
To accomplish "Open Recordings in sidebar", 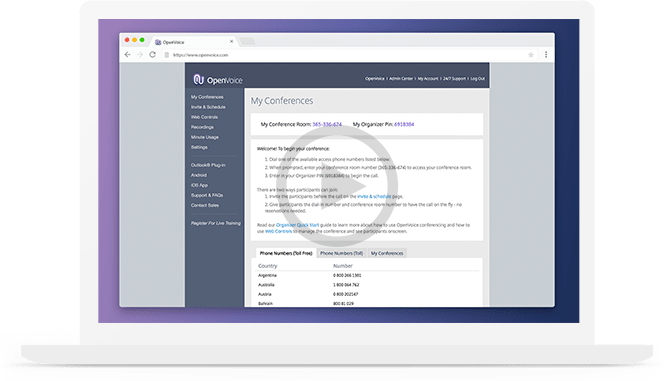I will tap(202, 127).
